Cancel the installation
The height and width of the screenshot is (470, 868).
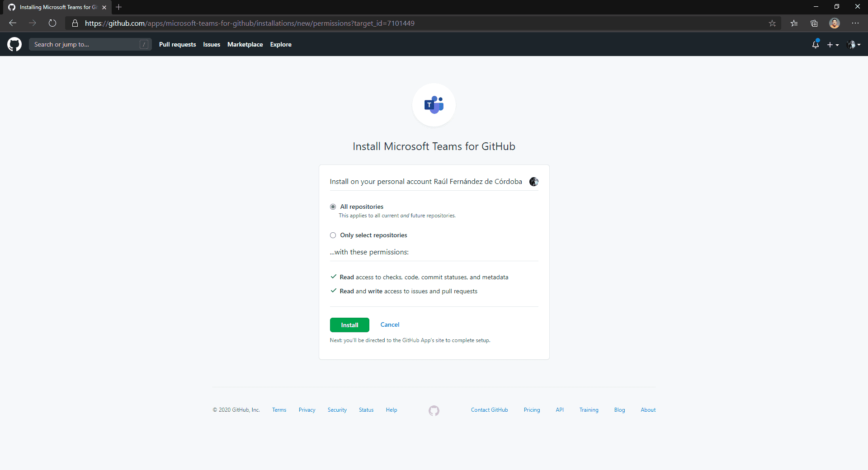[x=390, y=324]
